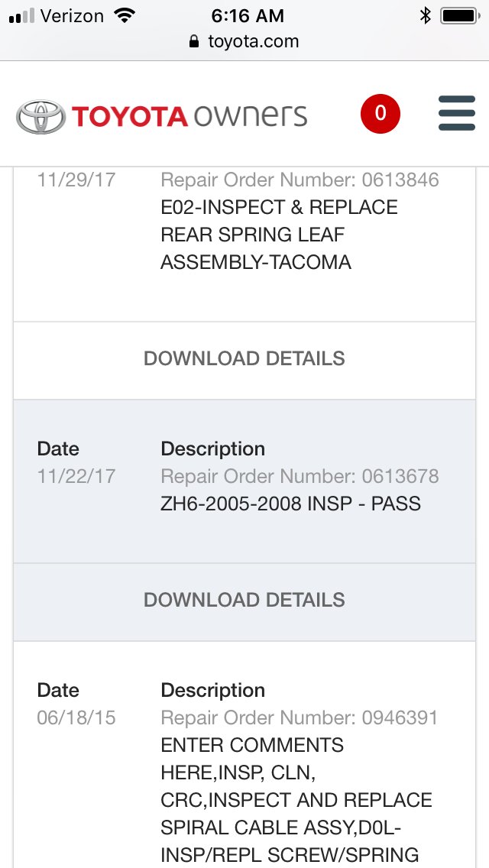Open the hamburger menu icon
489x868 pixels.
click(456, 113)
